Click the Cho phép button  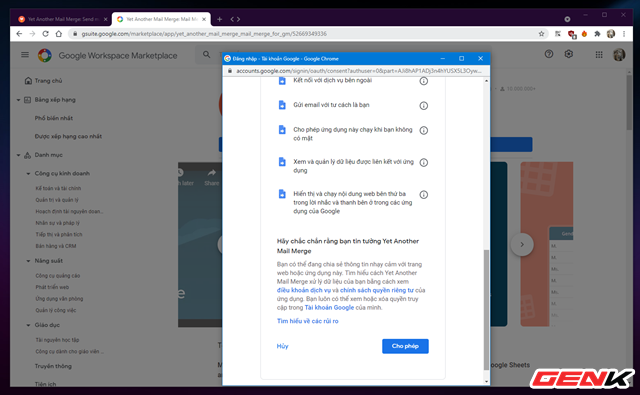405,346
